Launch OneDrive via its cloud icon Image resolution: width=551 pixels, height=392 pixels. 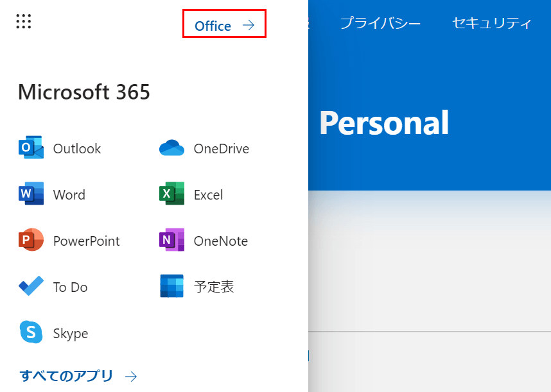click(x=171, y=148)
